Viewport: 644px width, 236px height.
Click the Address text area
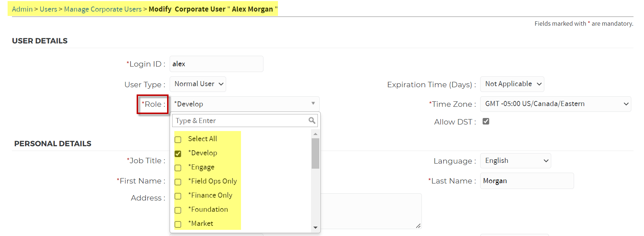pos(371,211)
